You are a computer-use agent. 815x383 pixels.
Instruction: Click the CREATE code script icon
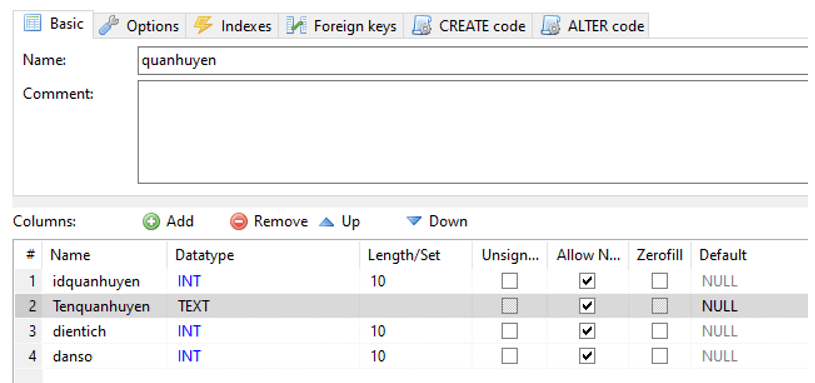422,25
